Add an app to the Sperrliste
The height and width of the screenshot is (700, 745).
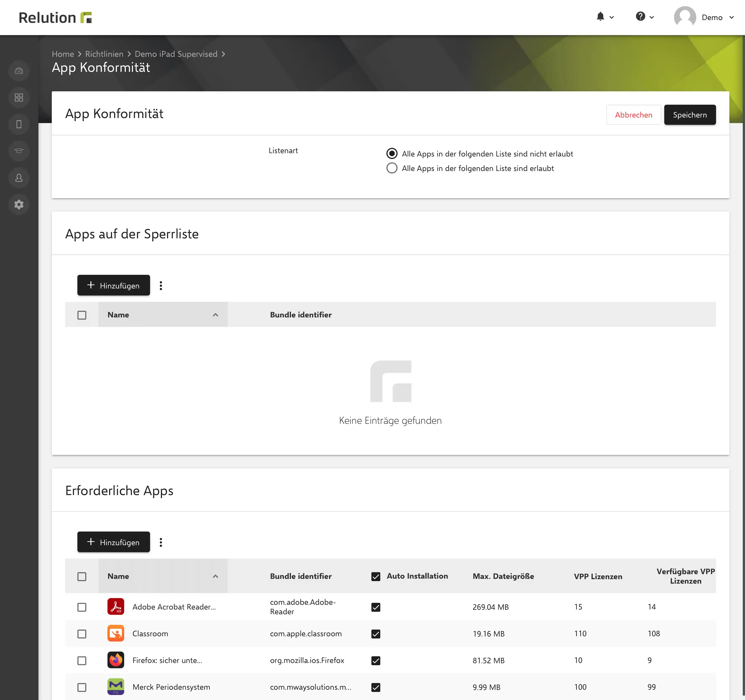(114, 285)
